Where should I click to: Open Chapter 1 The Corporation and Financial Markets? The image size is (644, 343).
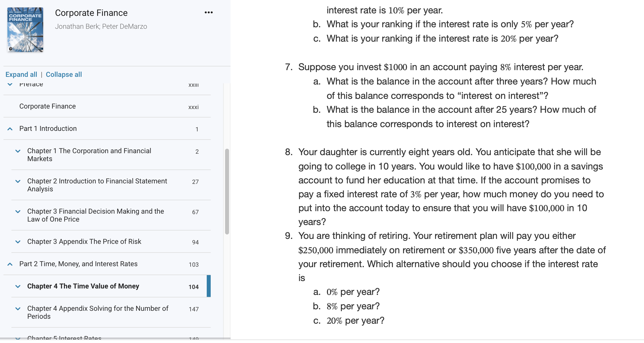click(x=89, y=155)
